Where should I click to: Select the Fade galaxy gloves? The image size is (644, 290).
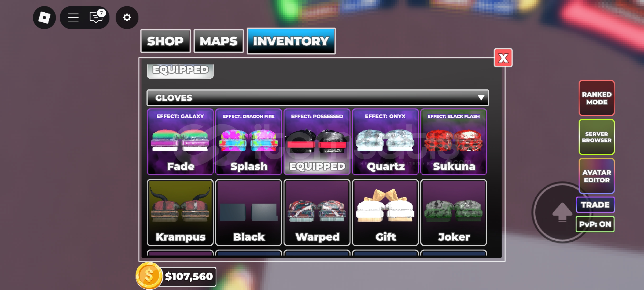(180, 142)
